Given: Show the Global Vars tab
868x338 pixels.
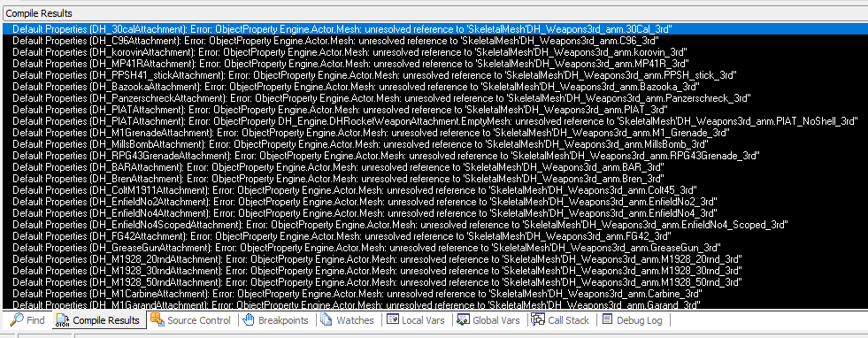Looking at the screenshot, I should coord(488,319).
